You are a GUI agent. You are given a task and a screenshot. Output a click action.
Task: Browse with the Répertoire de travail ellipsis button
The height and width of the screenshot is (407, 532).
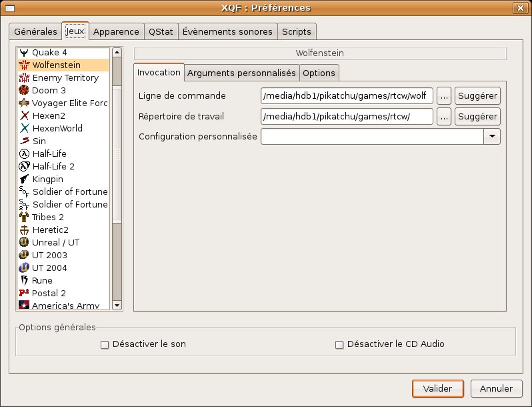(x=445, y=117)
